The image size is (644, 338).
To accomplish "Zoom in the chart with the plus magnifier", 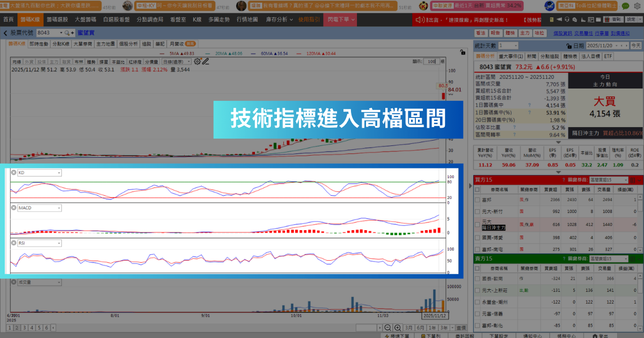I will [x=398, y=327].
